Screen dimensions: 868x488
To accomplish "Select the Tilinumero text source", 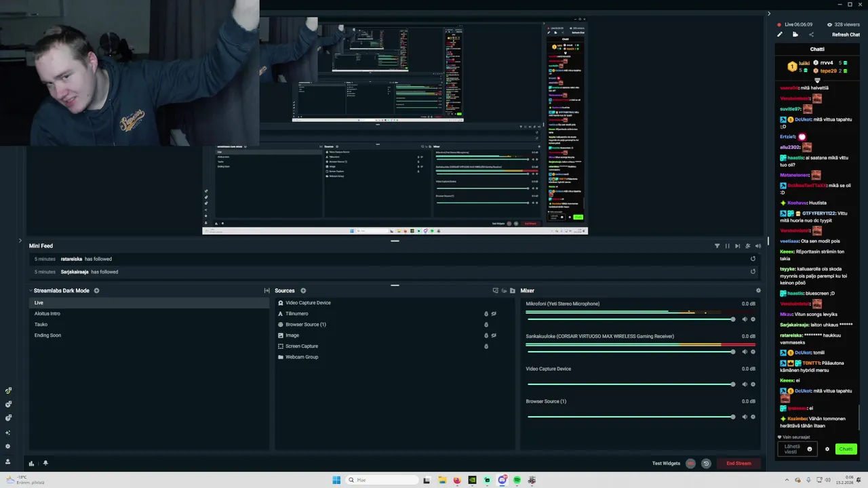I will pos(395,314).
